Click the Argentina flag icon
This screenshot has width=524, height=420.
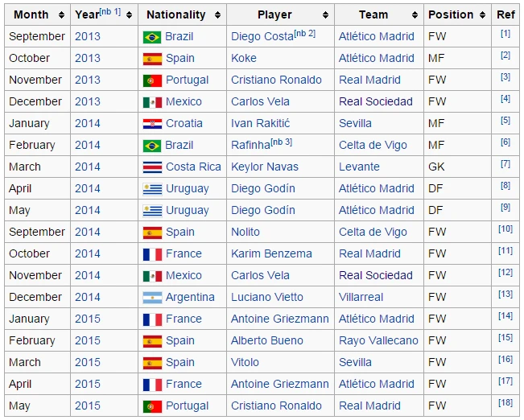pyautogui.click(x=151, y=298)
